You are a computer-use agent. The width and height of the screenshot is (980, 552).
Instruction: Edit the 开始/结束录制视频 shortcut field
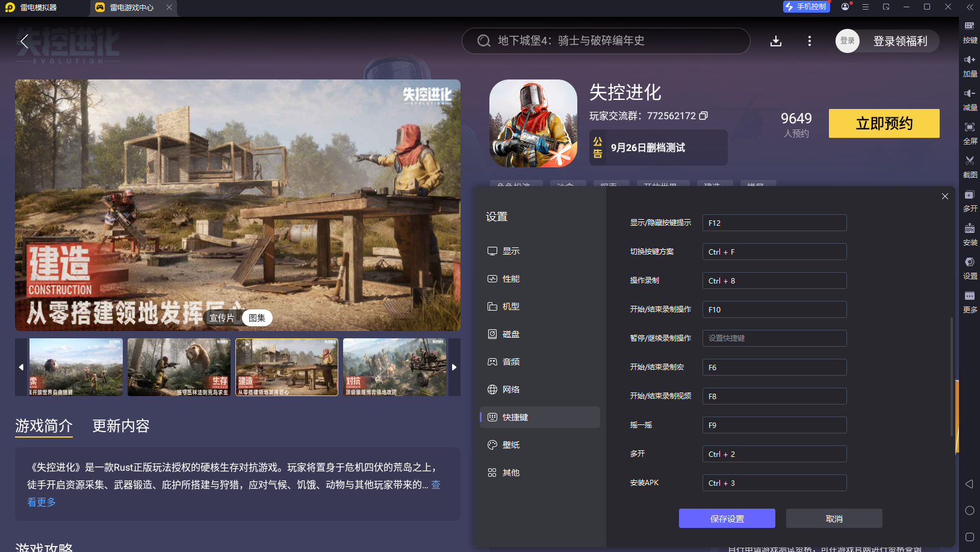tap(775, 396)
